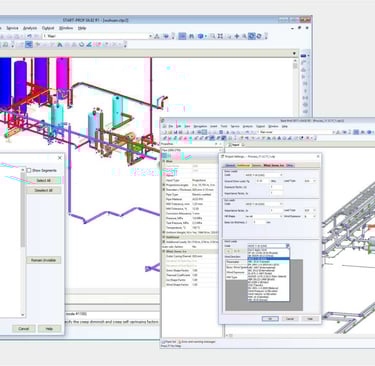This screenshot has height=366, width=375.
Task: Close the Properties panel
Action: (220, 144)
